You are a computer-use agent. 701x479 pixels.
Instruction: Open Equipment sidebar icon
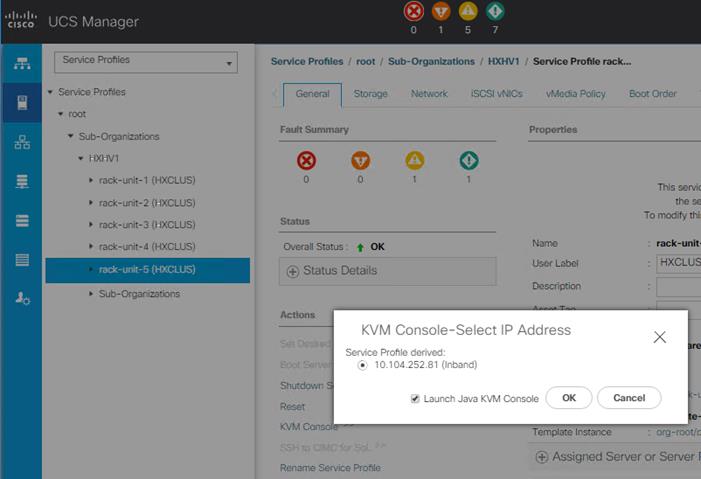pos(22,64)
